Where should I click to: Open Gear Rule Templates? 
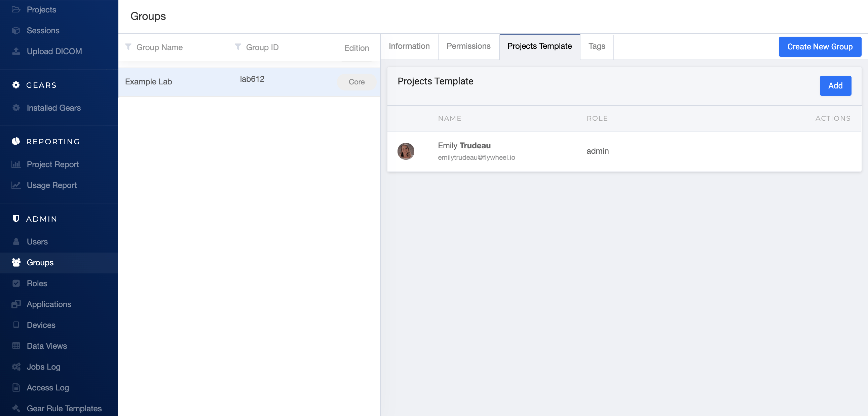point(16,408)
